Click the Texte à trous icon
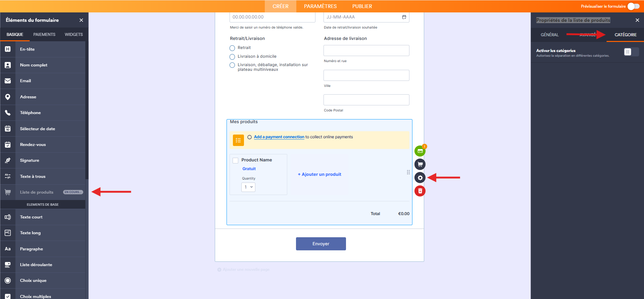The height and width of the screenshot is (299, 644). (8, 177)
